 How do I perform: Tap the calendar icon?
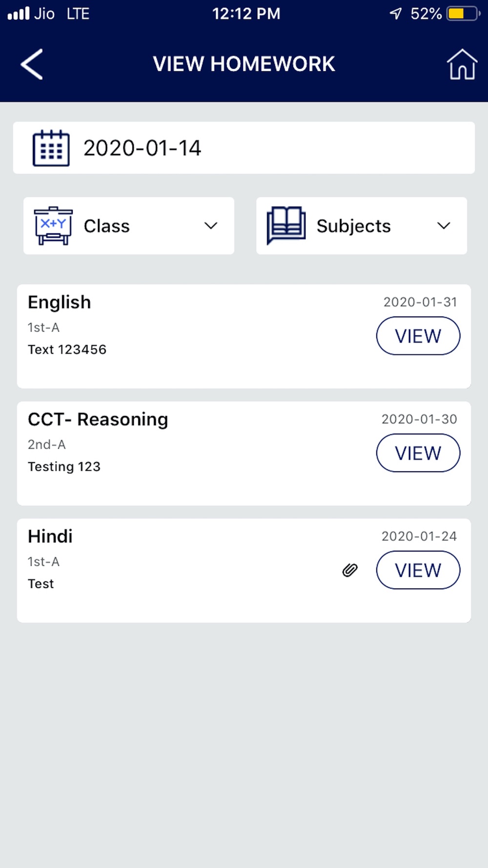[51, 148]
